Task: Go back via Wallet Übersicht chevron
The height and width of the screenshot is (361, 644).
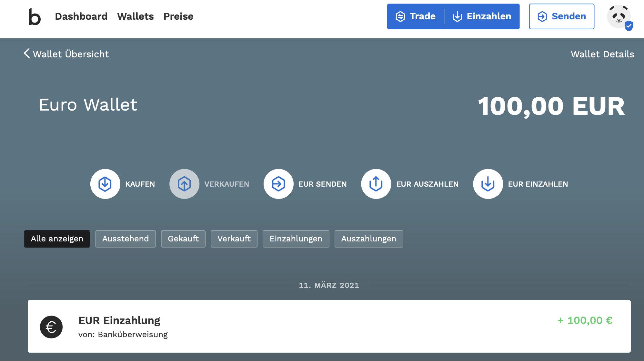Action: (x=27, y=54)
